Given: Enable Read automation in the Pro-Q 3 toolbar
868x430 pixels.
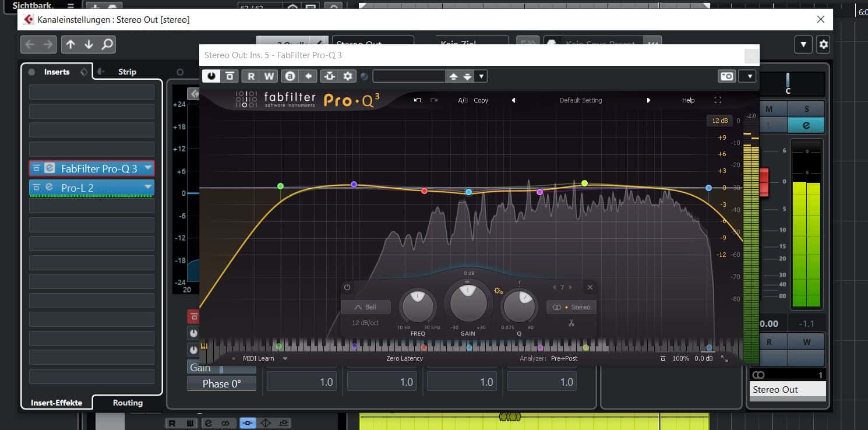Looking at the screenshot, I should click(251, 76).
